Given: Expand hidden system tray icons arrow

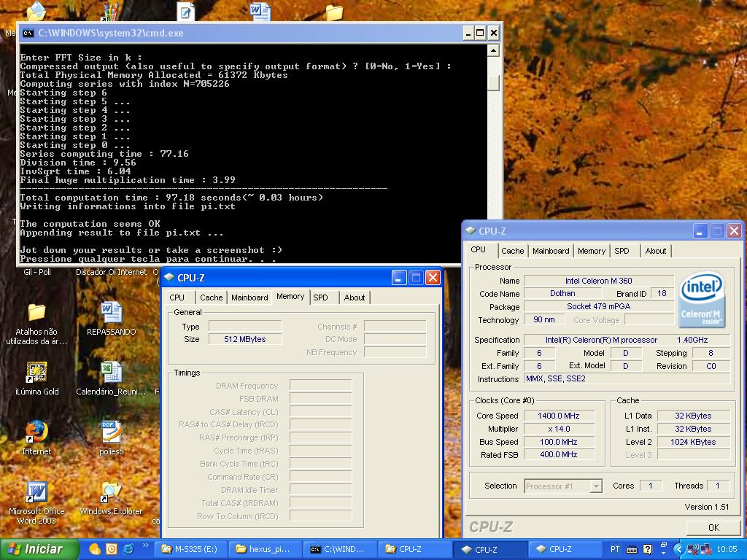Looking at the screenshot, I should click(x=679, y=550).
